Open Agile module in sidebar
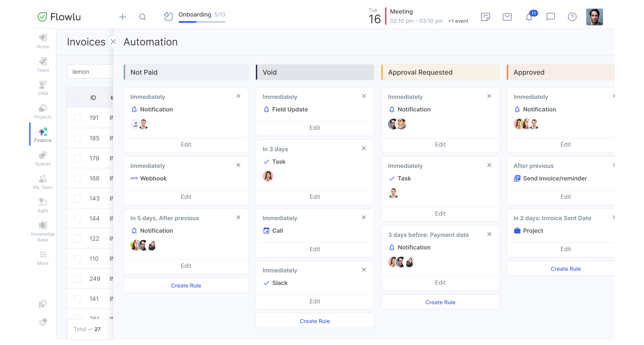 [43, 206]
